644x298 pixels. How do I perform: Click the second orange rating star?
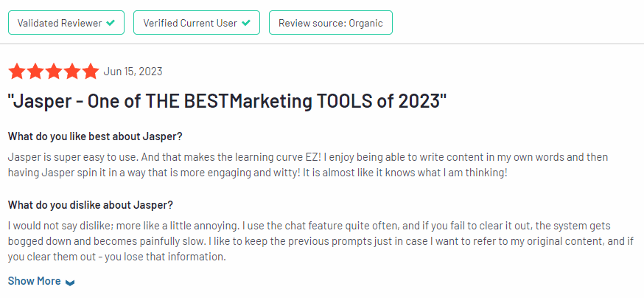click(x=35, y=72)
